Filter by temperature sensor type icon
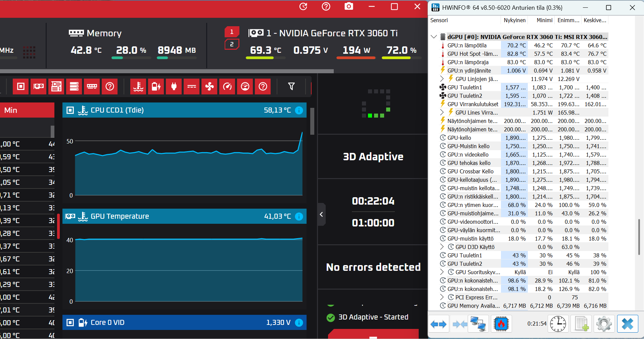Viewport: 644px width, 339px height. click(138, 87)
